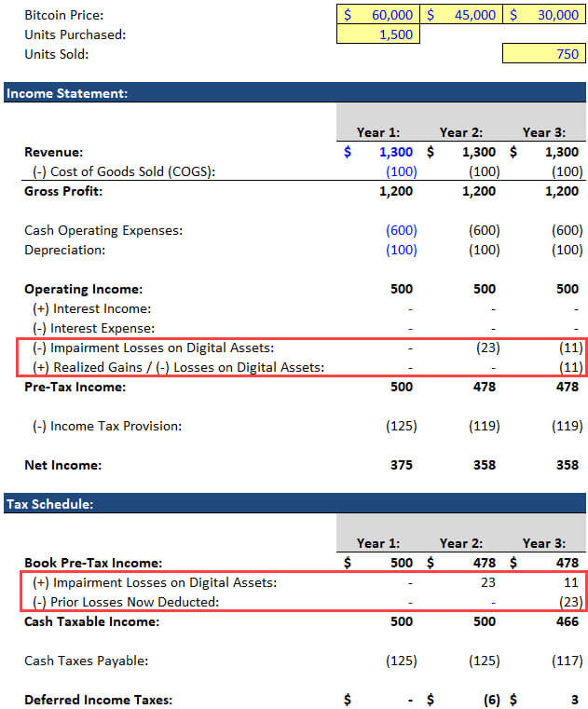Select Year 3 Net Income 358
The width and height of the screenshot is (588, 709).
pyautogui.click(x=567, y=465)
